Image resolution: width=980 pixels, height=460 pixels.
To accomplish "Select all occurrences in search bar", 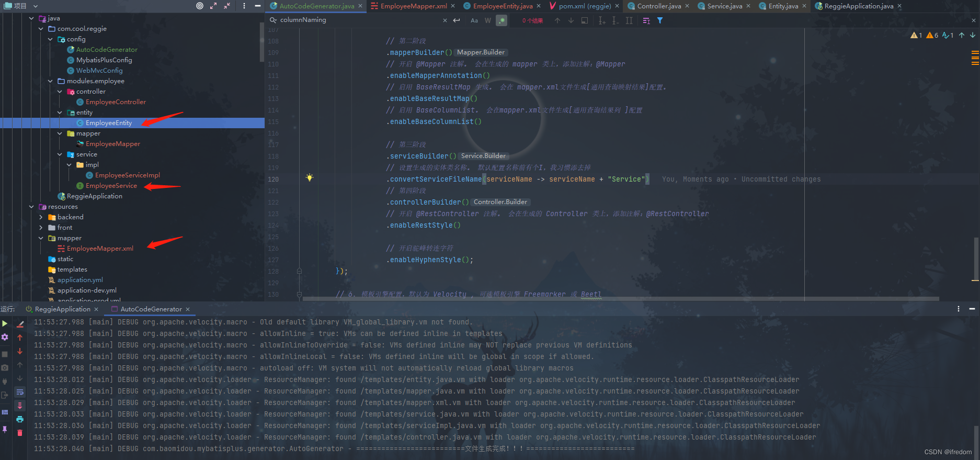I will point(629,20).
